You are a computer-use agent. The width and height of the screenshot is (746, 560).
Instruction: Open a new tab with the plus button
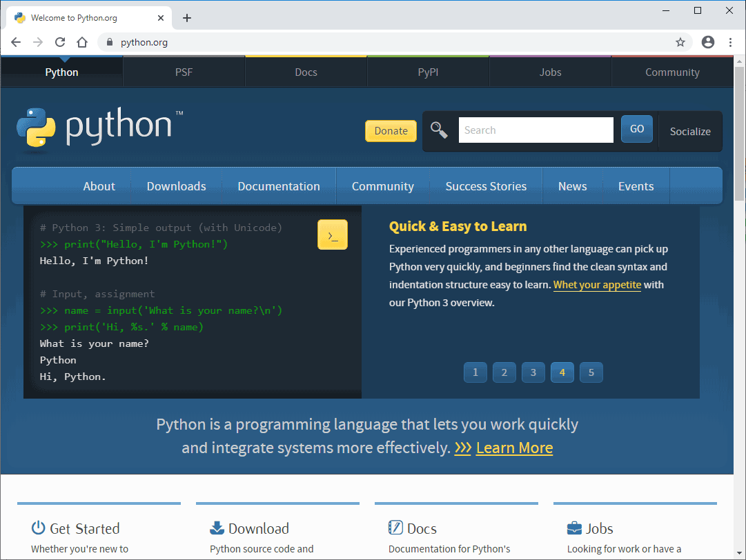(187, 18)
